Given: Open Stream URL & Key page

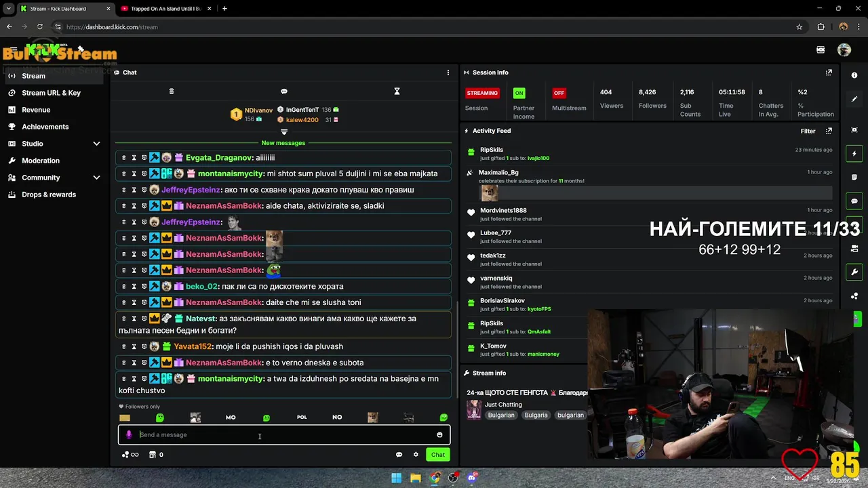Looking at the screenshot, I should (x=51, y=93).
